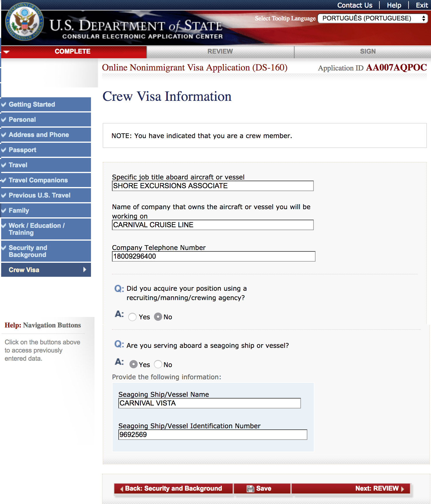431x504 pixels.
Task: Select Yes for seagoing ship question
Action: click(x=133, y=364)
